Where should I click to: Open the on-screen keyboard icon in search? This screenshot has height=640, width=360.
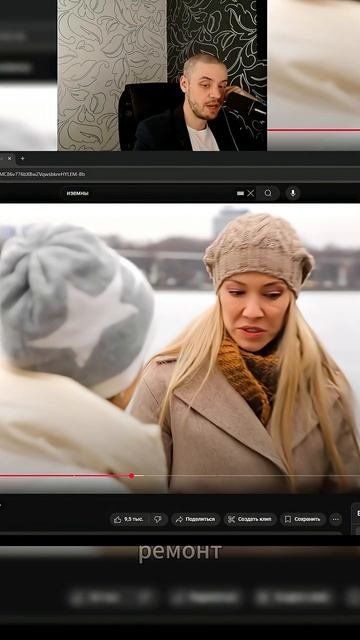(x=240, y=193)
